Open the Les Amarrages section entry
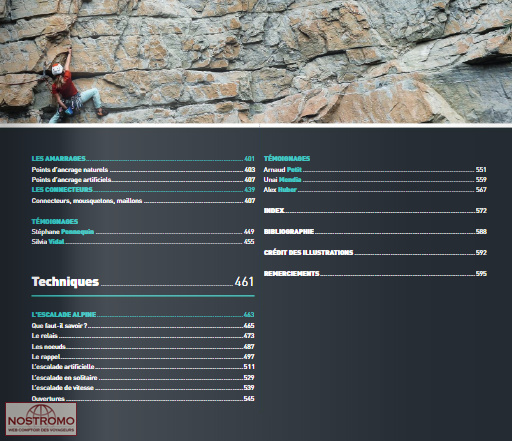Screen dimensions: 512x441 tap(143, 159)
